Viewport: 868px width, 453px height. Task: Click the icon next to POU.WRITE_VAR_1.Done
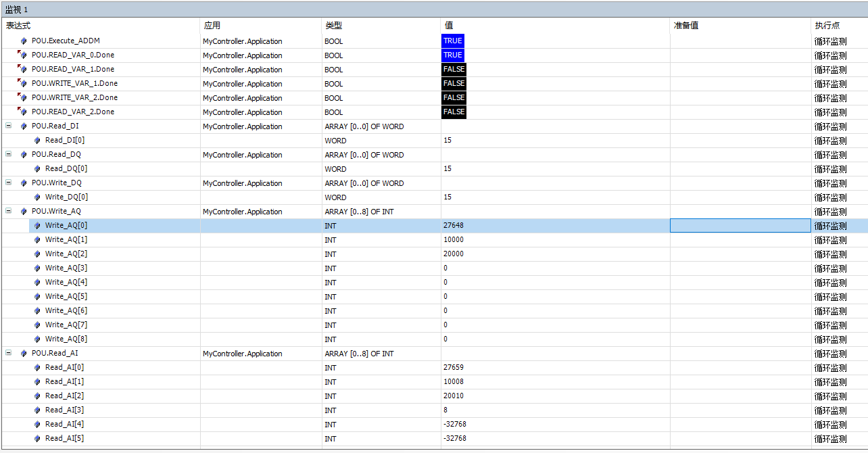pos(23,84)
